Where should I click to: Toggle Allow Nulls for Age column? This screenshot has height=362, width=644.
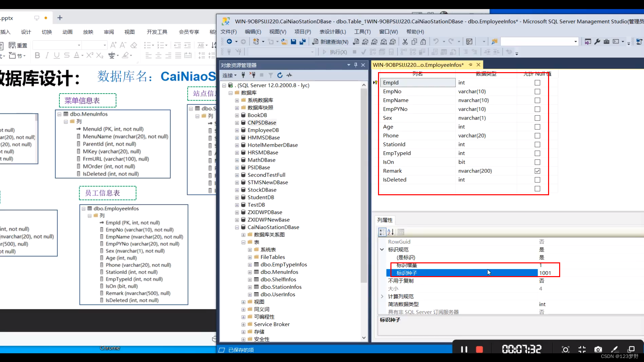click(x=537, y=127)
